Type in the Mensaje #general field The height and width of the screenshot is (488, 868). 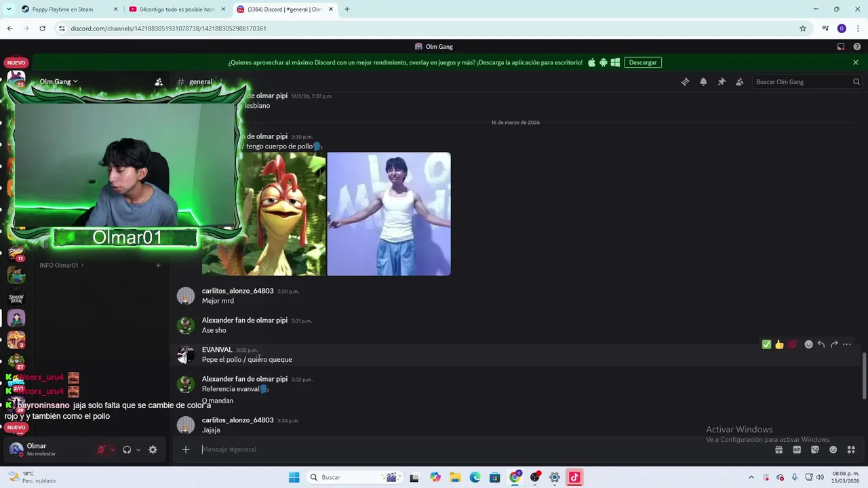(475, 449)
